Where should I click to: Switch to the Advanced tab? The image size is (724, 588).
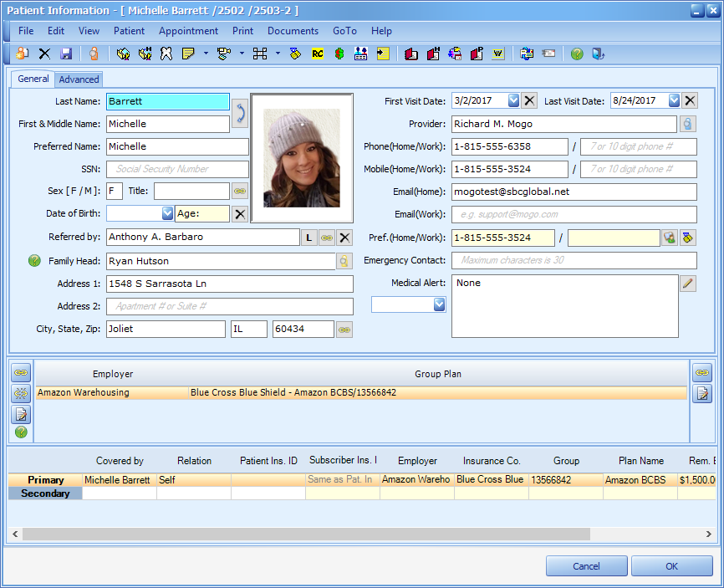tap(79, 79)
